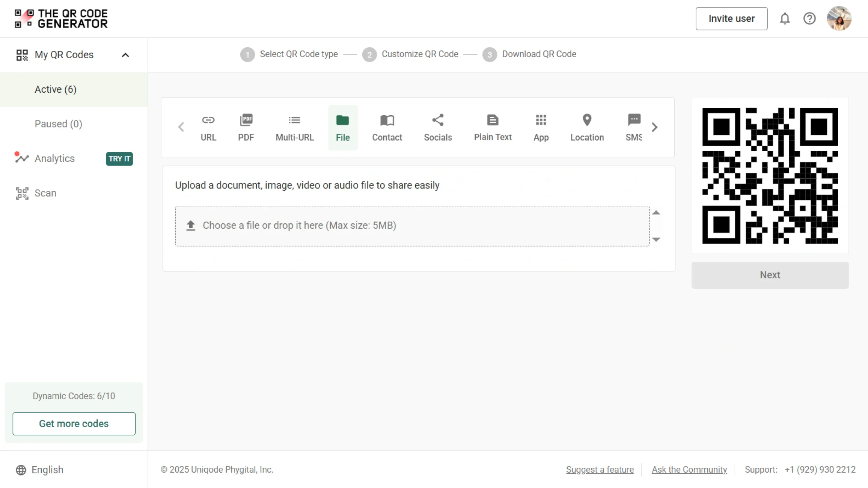Click the upload panel's down scroll arrow
This screenshot has height=488, width=868.
[656, 239]
